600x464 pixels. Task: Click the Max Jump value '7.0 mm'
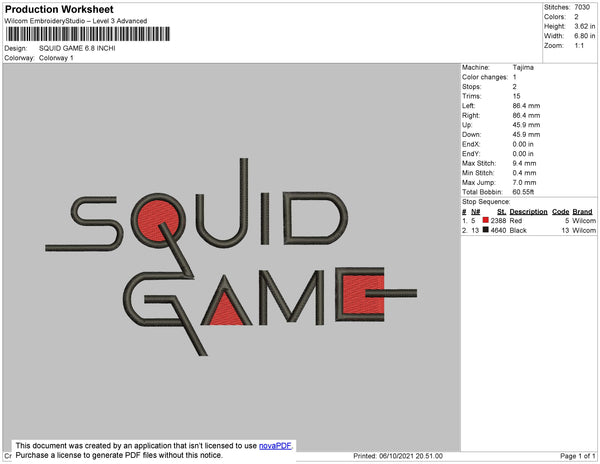point(525,182)
